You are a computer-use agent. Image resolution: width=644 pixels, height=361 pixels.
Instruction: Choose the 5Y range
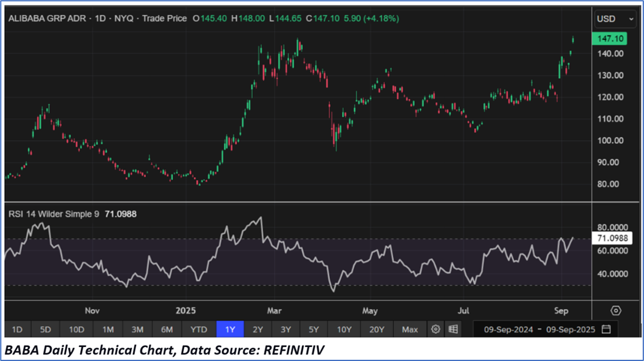(x=313, y=329)
